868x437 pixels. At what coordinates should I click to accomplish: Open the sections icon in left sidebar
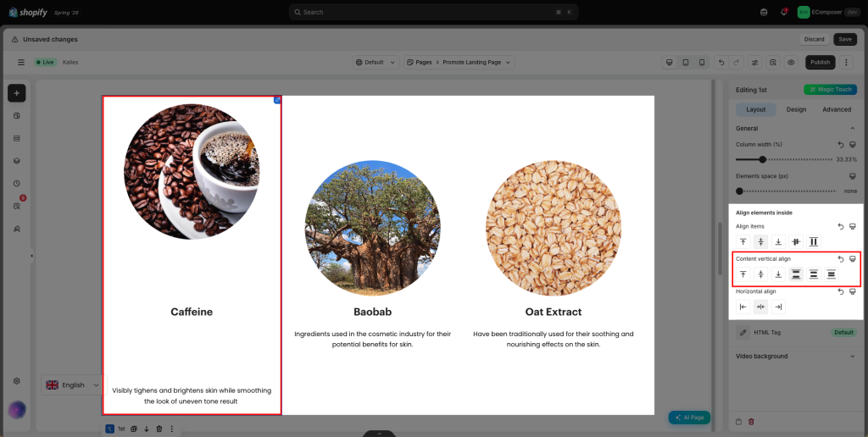pos(17,138)
